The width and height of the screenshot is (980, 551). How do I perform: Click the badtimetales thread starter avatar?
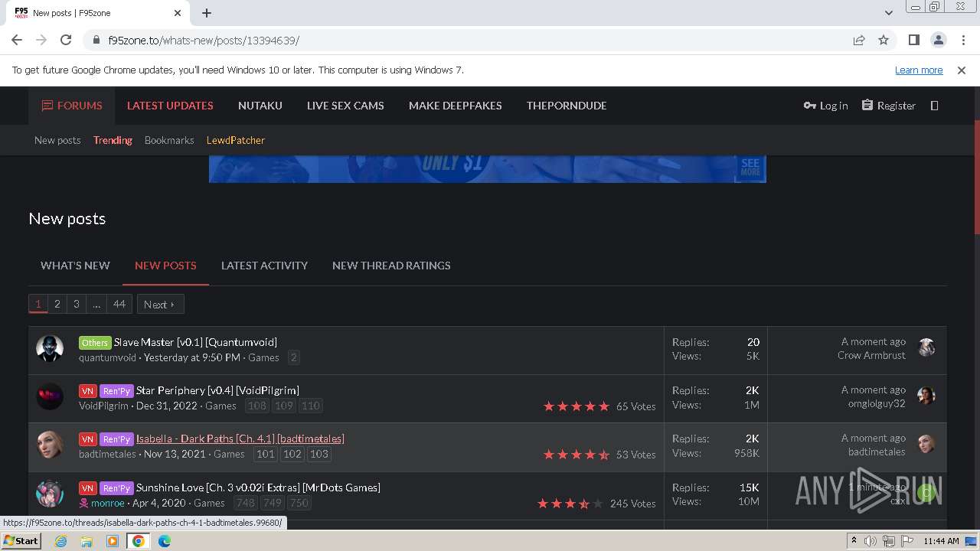(50, 445)
